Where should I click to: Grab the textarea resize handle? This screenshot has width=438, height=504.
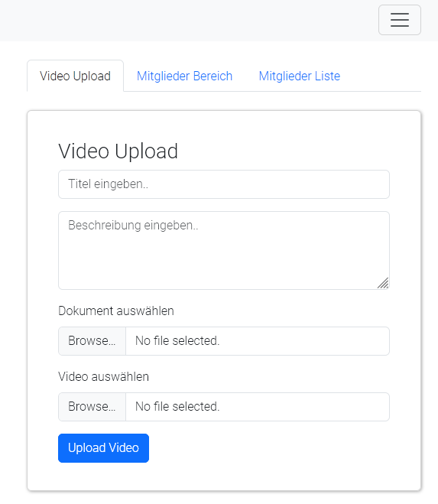click(x=383, y=283)
